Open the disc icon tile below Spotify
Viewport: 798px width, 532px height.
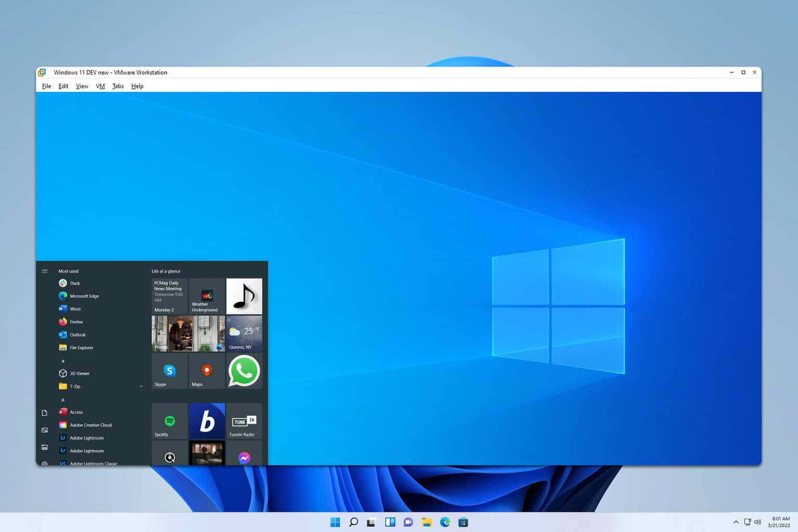tap(169, 453)
